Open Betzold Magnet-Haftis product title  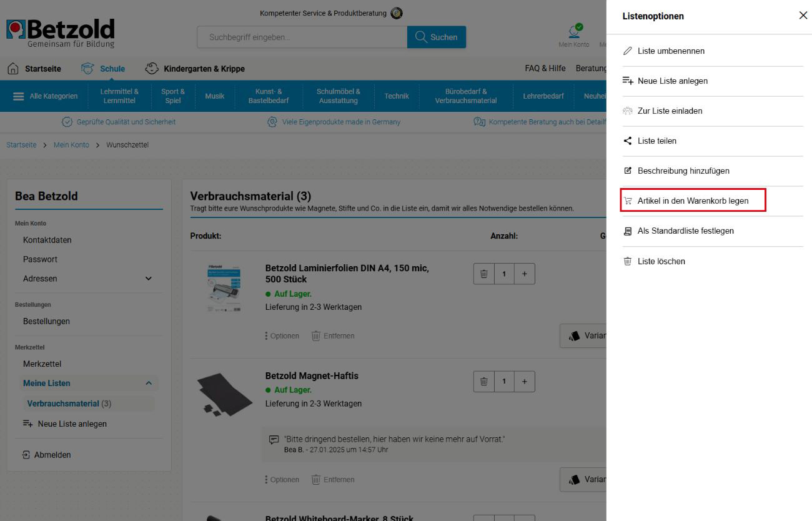click(x=312, y=376)
